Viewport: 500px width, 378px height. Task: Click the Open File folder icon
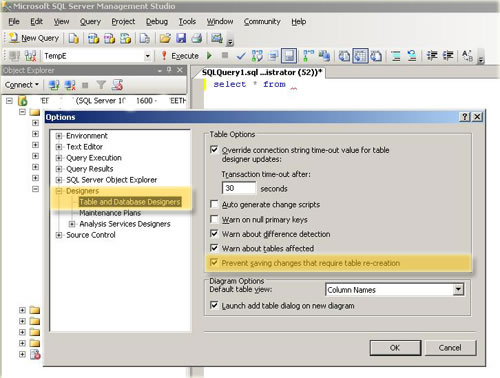tap(165, 38)
